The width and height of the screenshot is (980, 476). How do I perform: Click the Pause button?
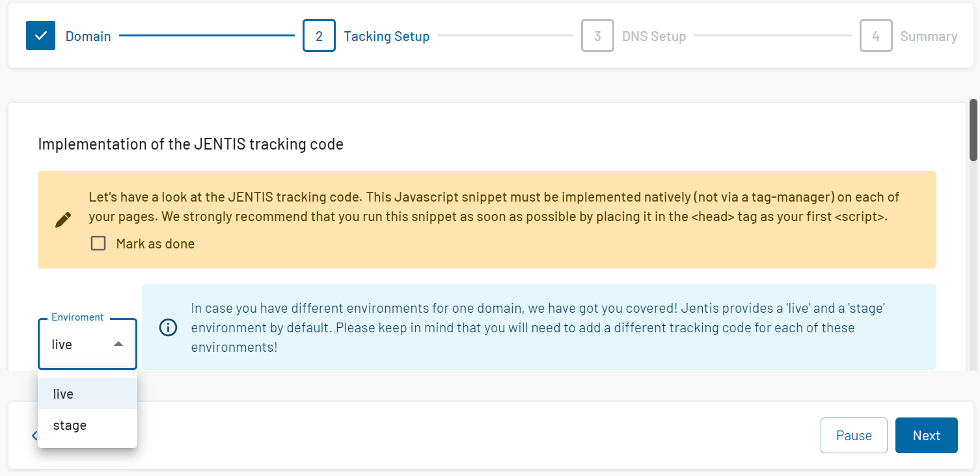coord(854,435)
